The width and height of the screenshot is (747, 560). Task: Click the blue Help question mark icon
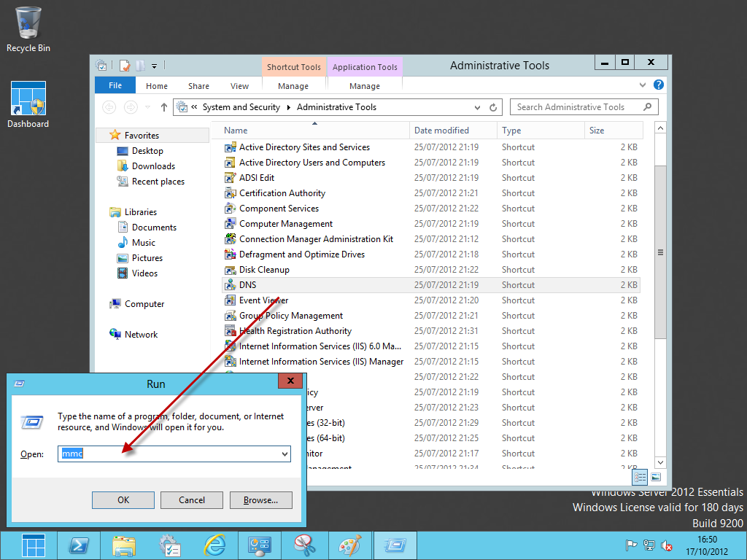click(x=659, y=85)
